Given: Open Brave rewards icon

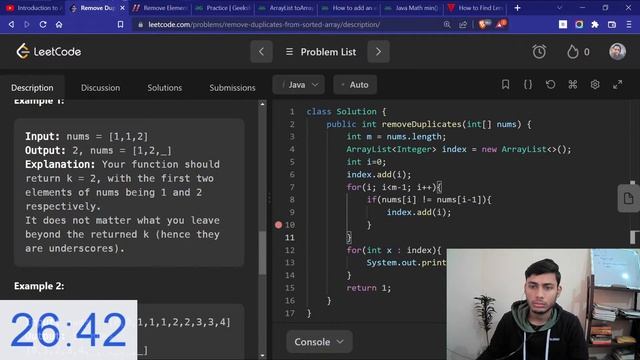Looking at the screenshot, I should click(x=501, y=24).
